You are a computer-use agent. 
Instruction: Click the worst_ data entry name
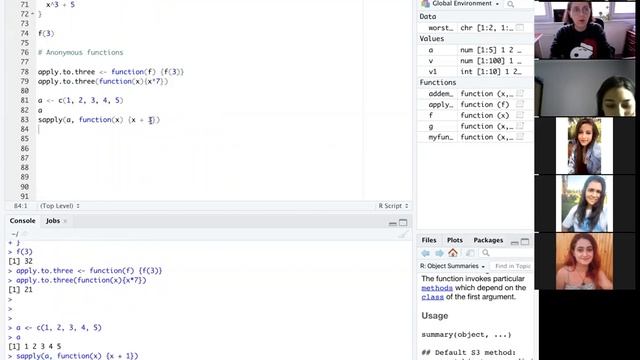(x=440, y=28)
